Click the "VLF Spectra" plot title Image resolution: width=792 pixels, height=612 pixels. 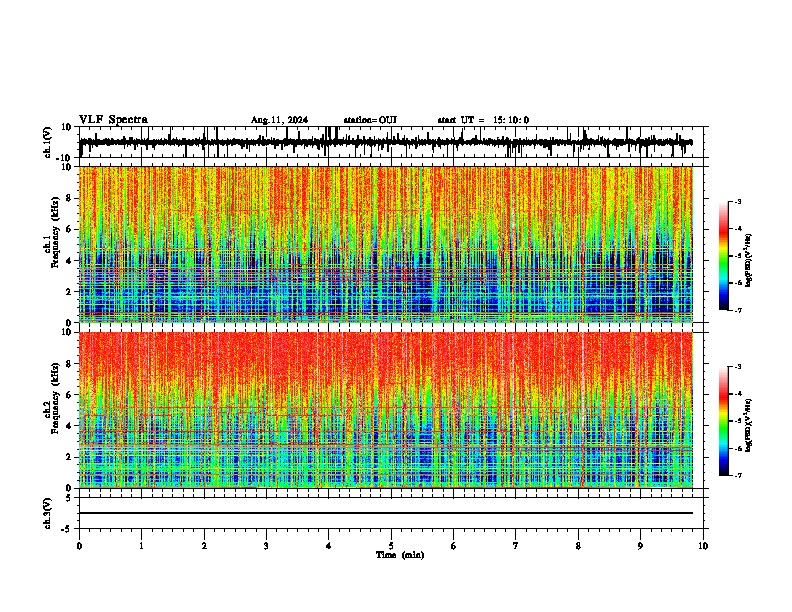pyautogui.click(x=113, y=120)
